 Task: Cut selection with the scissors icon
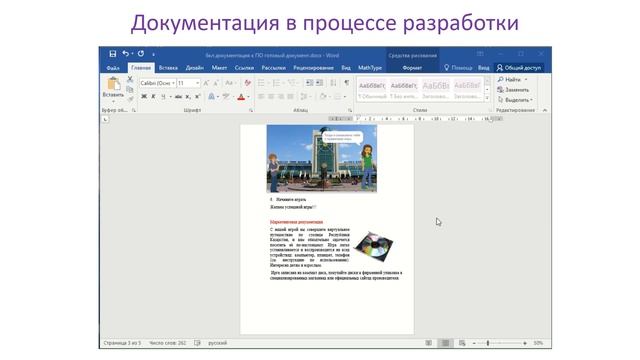[130, 79]
